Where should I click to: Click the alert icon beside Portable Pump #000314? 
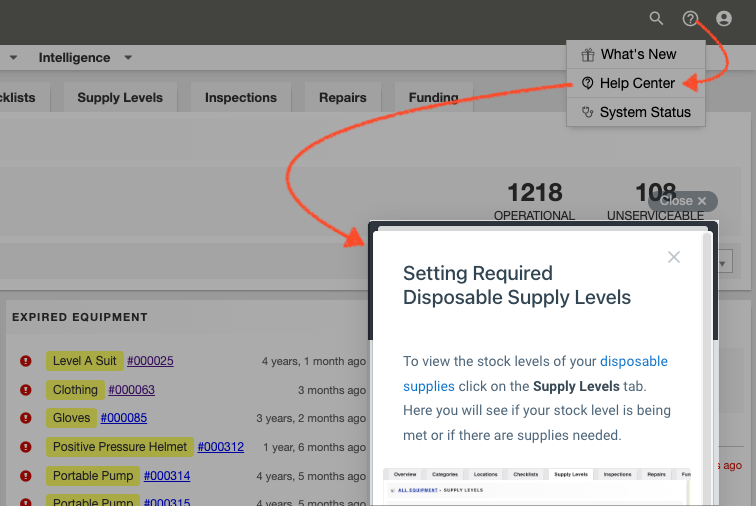pyautogui.click(x=26, y=476)
